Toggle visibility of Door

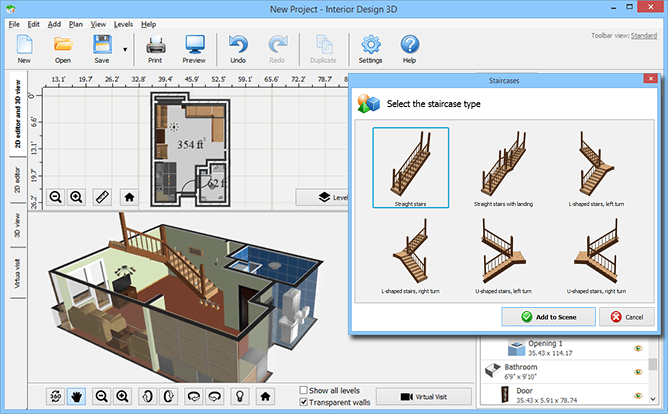tap(638, 395)
